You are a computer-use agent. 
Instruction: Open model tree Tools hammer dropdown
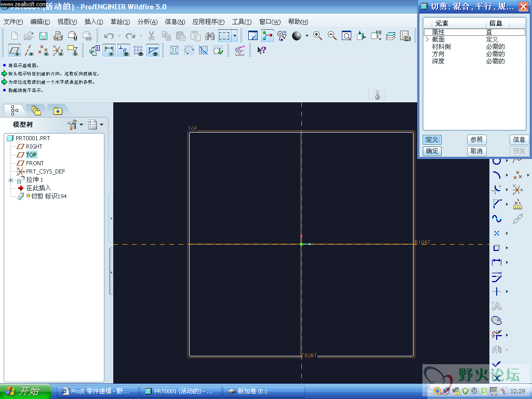81,125
